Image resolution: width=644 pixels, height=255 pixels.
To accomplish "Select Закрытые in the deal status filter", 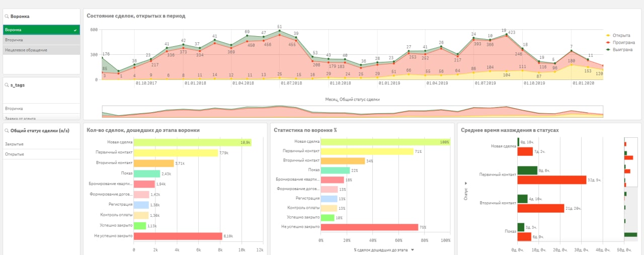I will pyautogui.click(x=41, y=144).
